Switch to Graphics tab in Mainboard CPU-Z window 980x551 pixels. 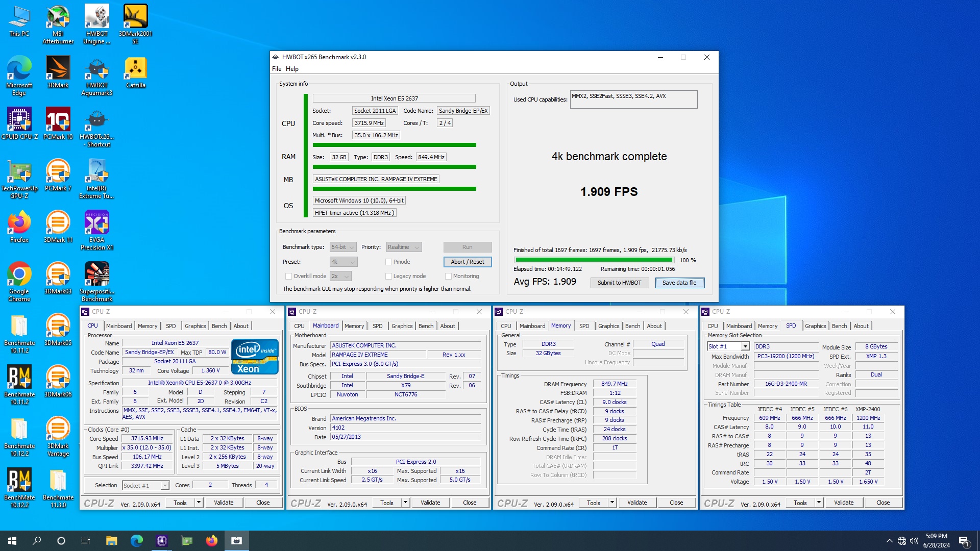[402, 326]
